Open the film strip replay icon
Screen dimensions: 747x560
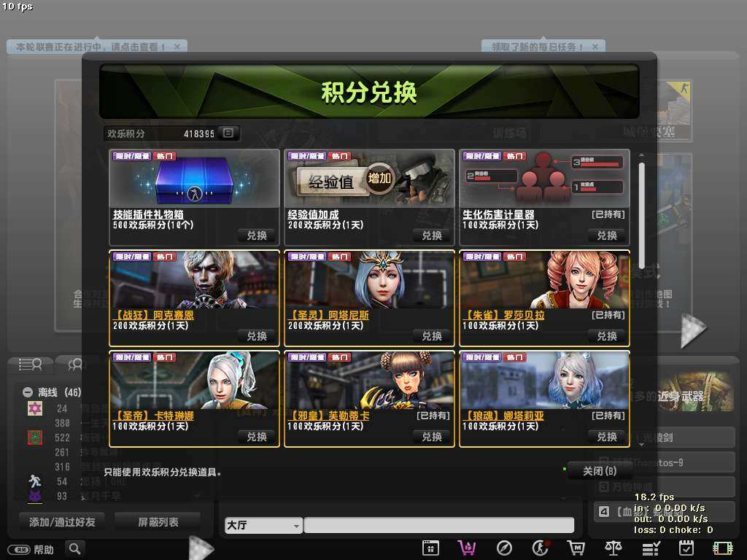click(723, 548)
